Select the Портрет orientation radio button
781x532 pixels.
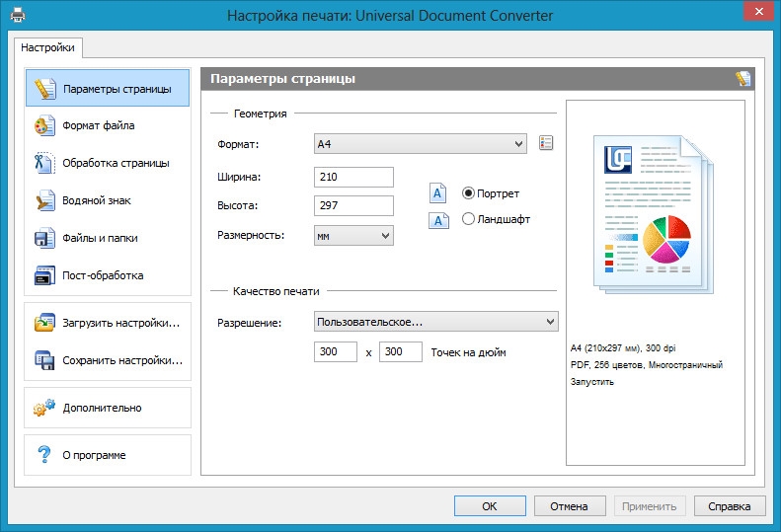[469, 193]
